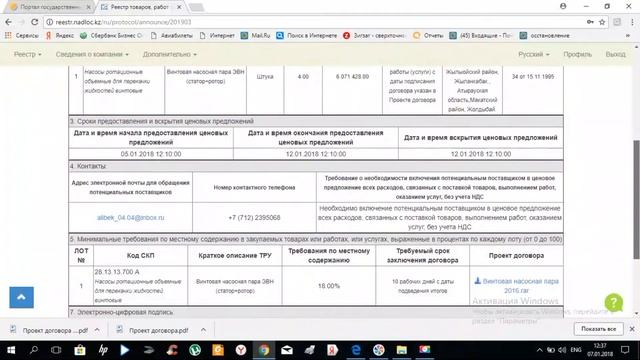640x360 pixels.
Task: Expand options for Проект договора ...pdf download
Action: pyautogui.click(x=97, y=330)
